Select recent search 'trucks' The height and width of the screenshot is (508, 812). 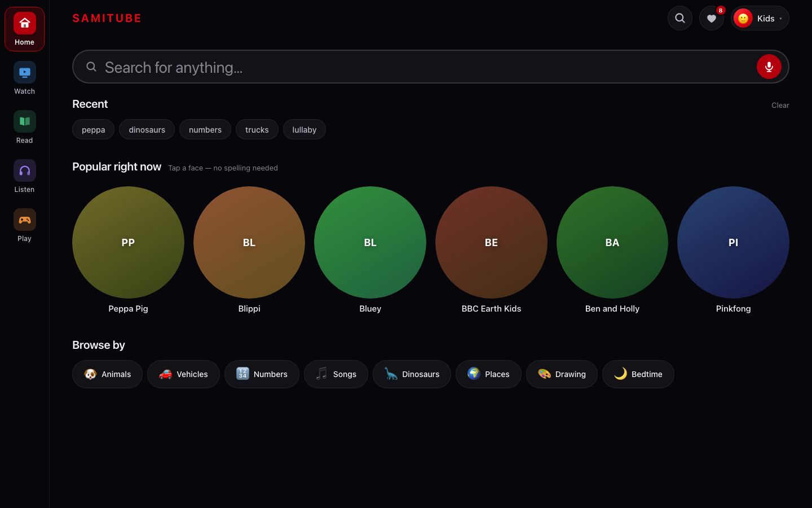click(257, 129)
